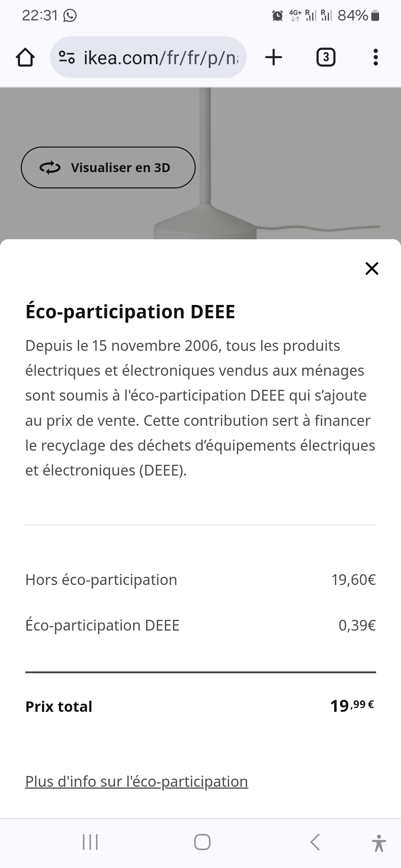The image size is (401, 868).
Task: Open the tab switcher showing 3 tabs
Action: (326, 57)
